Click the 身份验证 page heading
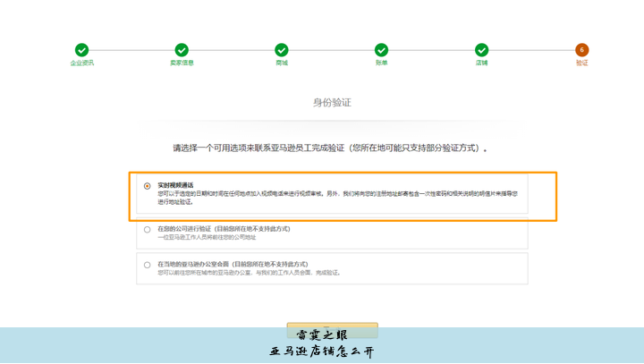The width and height of the screenshot is (644, 364). tap(332, 103)
